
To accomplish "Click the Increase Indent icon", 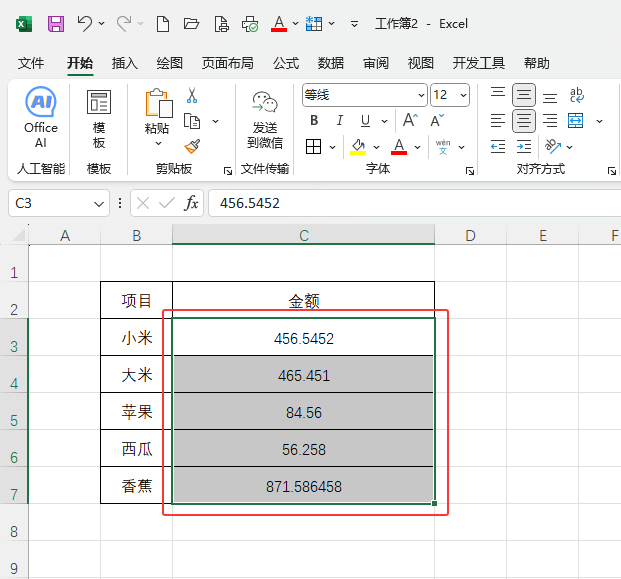I will [524, 147].
